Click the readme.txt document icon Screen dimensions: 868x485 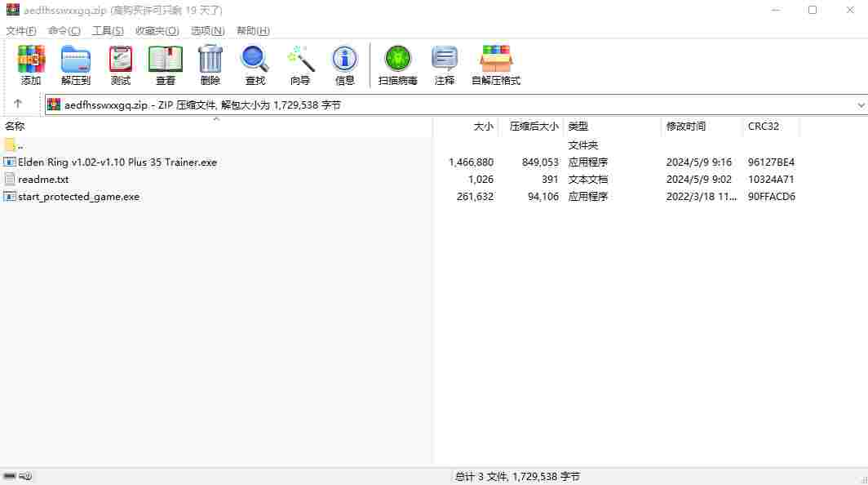[10, 180]
